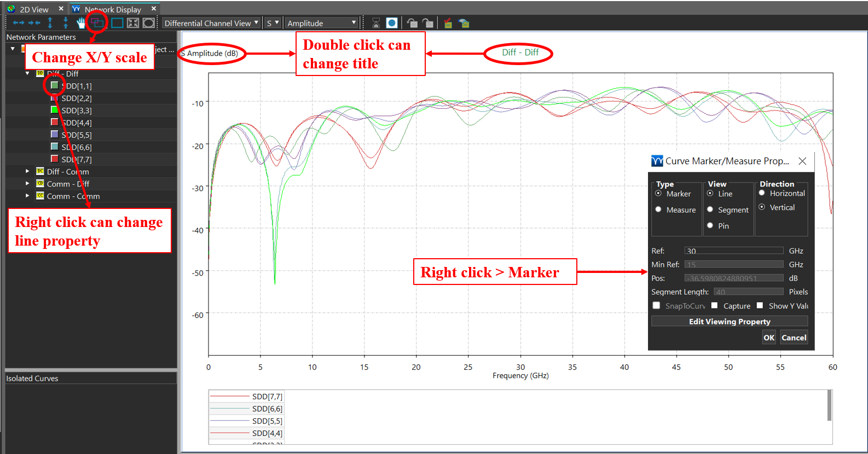This screenshot has height=454, width=868.
Task: Close the 2D View tab
Action: pyautogui.click(x=61, y=9)
